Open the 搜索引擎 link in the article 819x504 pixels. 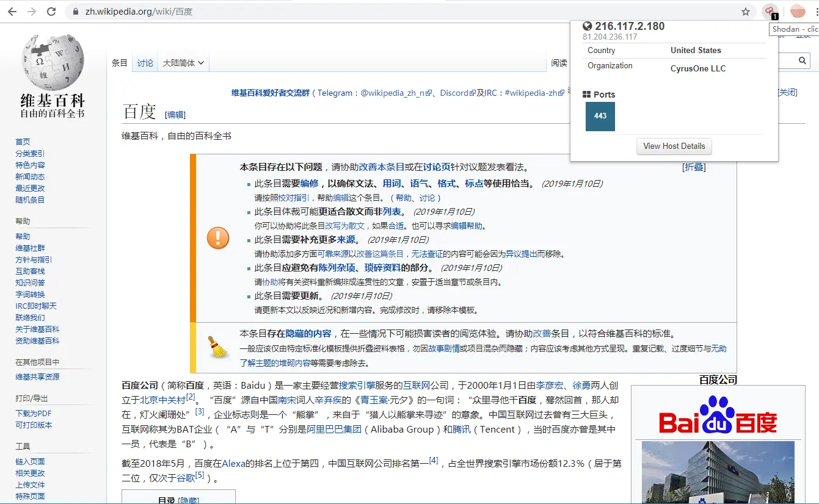(357, 385)
